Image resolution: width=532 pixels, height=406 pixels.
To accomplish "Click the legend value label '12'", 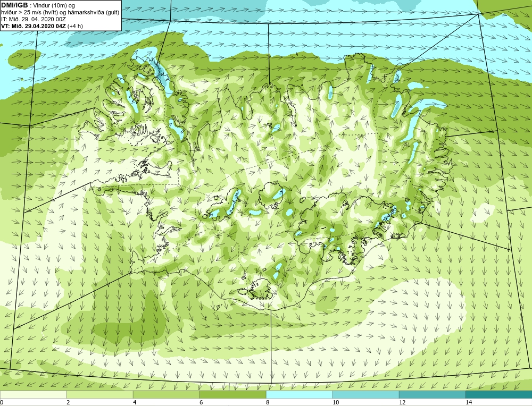I will pos(402,402).
